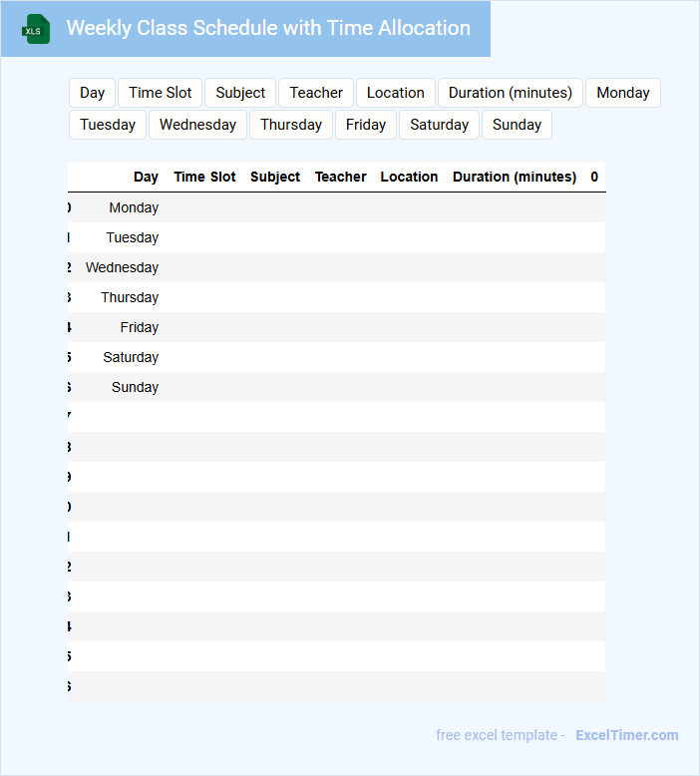Select the Monday cell in the table
The height and width of the screenshot is (776, 700).
[134, 207]
